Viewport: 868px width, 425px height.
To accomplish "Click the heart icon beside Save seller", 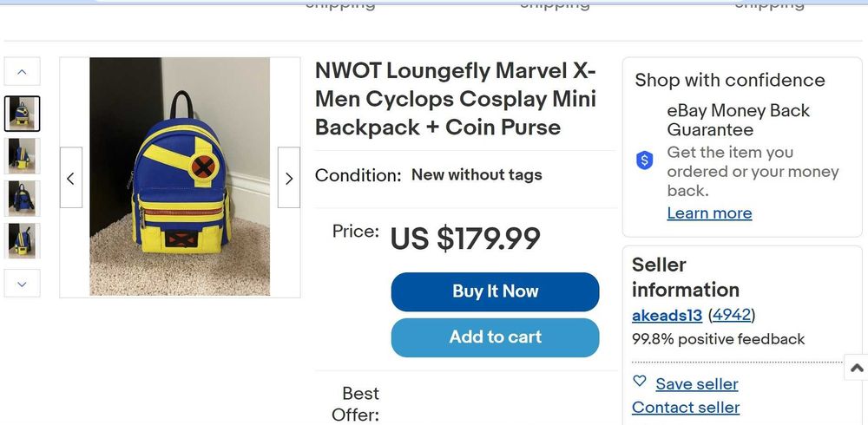I will (x=641, y=382).
